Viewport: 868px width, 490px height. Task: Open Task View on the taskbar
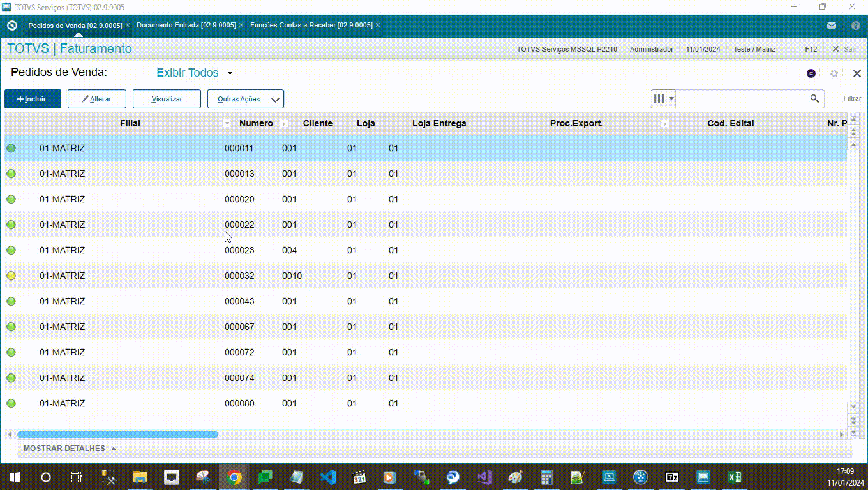(x=76, y=477)
